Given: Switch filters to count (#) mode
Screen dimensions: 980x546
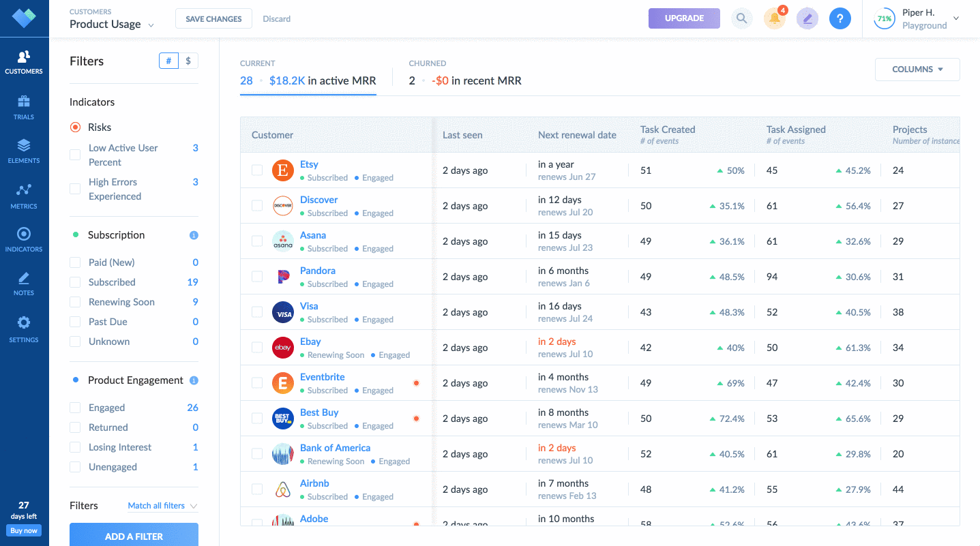Looking at the screenshot, I should 168,61.
